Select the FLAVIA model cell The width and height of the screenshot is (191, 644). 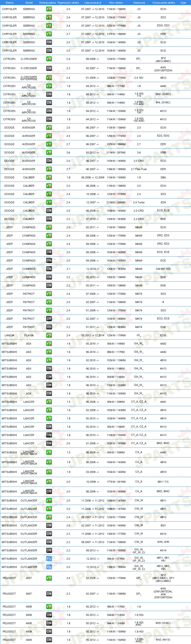tap(29, 336)
